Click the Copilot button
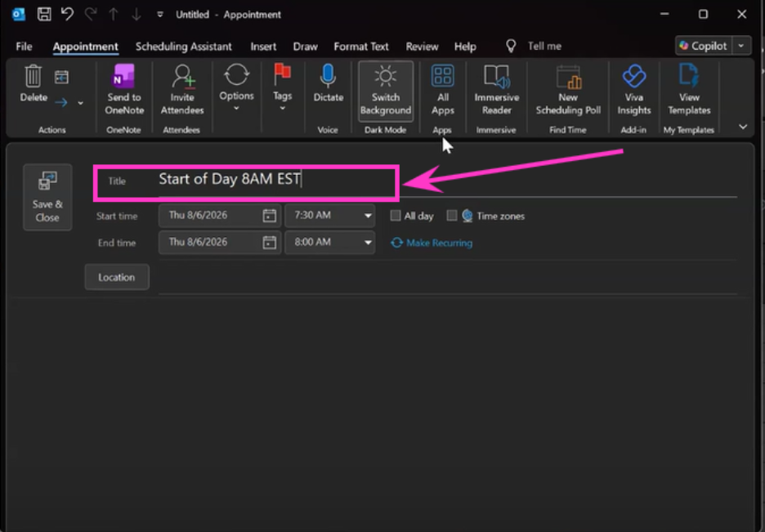The width and height of the screenshot is (765, 532). [x=704, y=46]
